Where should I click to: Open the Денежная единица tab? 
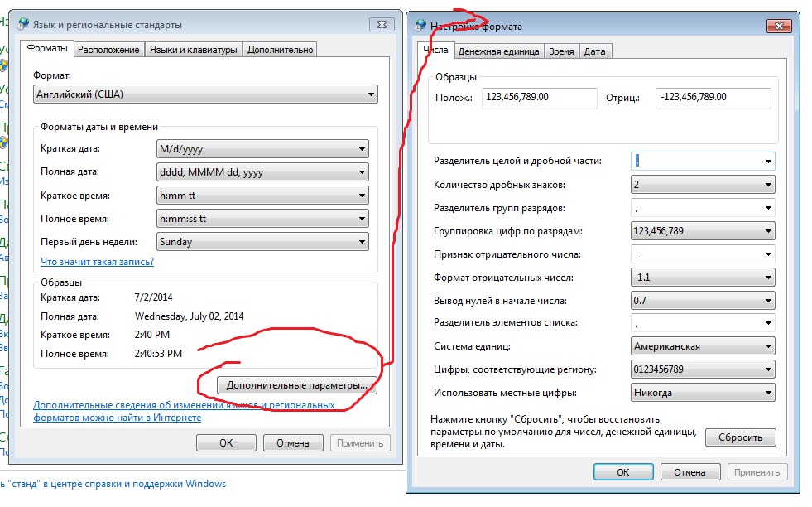point(498,51)
